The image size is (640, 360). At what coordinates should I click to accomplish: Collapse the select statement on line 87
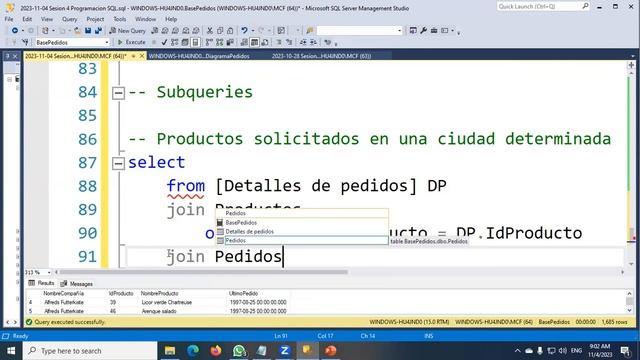pyautogui.click(x=118, y=164)
